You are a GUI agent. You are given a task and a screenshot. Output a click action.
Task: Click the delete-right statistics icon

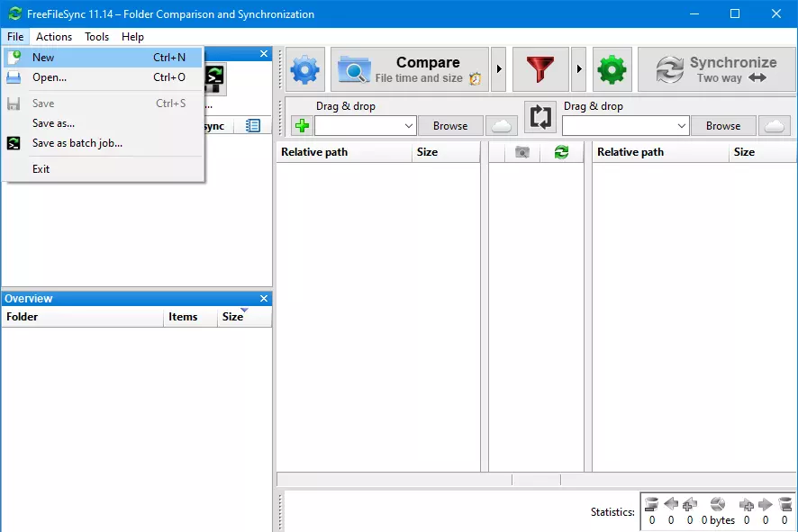(x=784, y=504)
